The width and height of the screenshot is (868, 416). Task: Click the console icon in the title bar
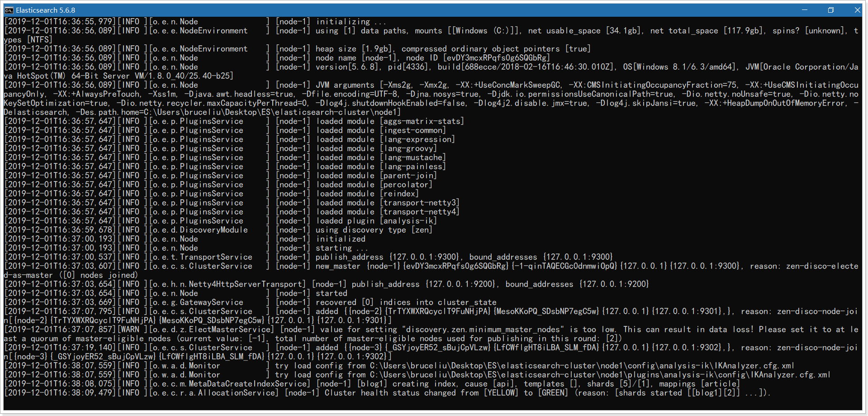[9, 10]
